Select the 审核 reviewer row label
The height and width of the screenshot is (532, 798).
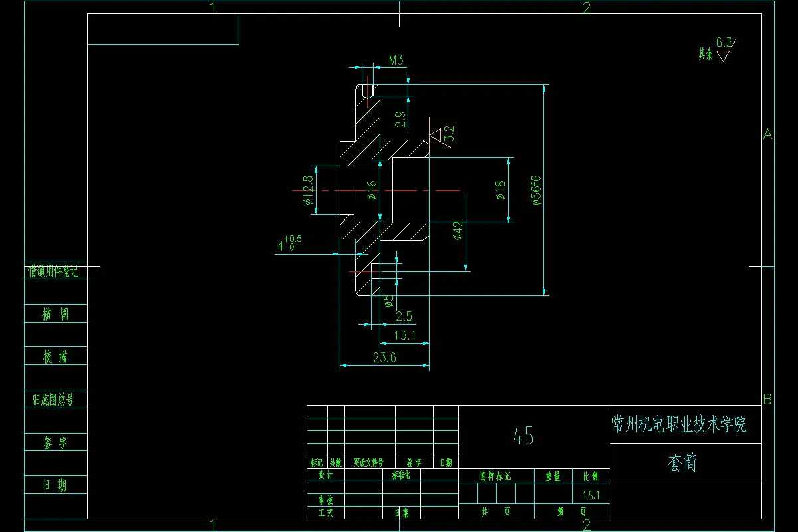(x=325, y=500)
